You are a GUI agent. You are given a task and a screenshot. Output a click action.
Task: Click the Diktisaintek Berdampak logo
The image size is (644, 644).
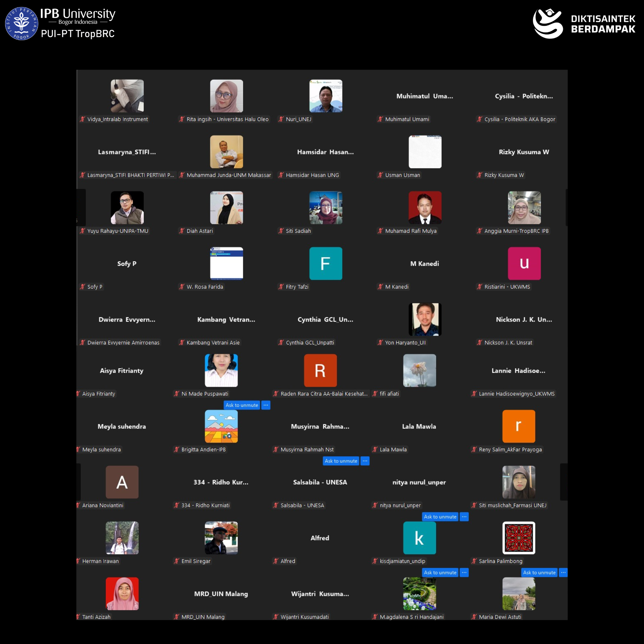coord(584,24)
